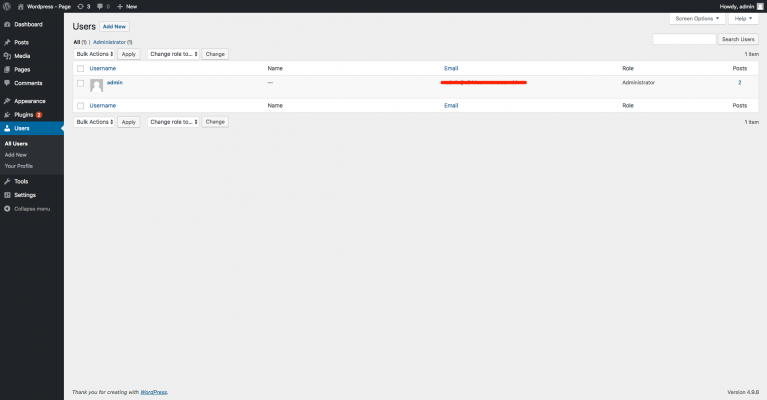The image size is (767, 400).
Task: Expand the Screen Options panel
Action: (697, 19)
